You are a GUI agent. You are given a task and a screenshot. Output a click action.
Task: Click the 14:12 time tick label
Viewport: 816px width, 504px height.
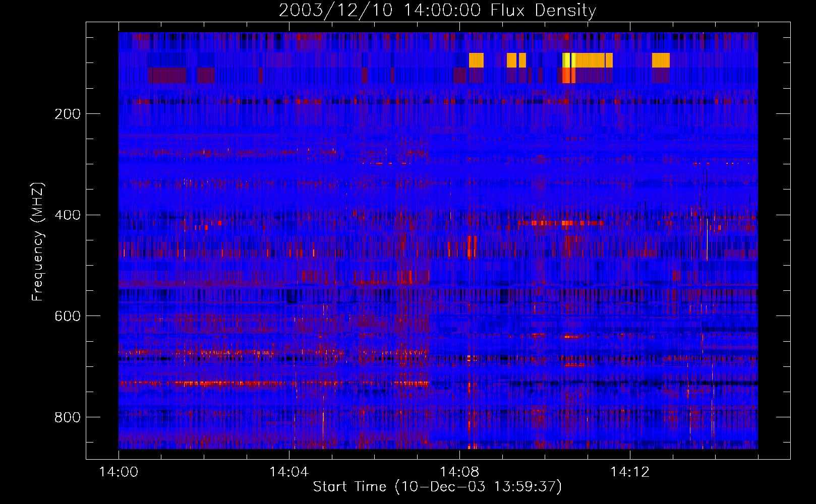point(630,472)
